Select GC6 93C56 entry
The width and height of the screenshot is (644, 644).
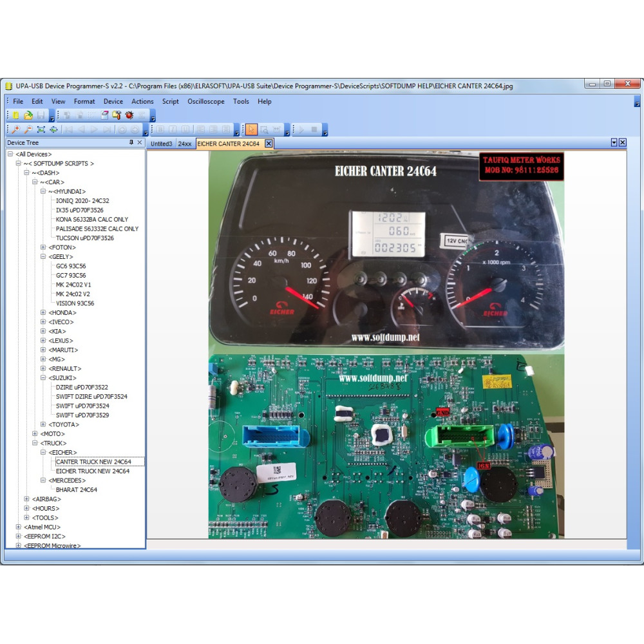coord(71,266)
